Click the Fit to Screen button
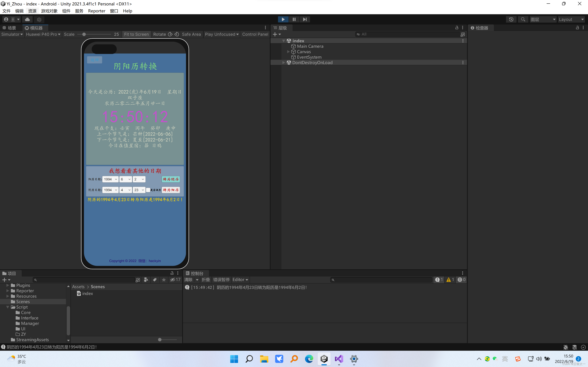This screenshot has width=588, height=367. 136,34
